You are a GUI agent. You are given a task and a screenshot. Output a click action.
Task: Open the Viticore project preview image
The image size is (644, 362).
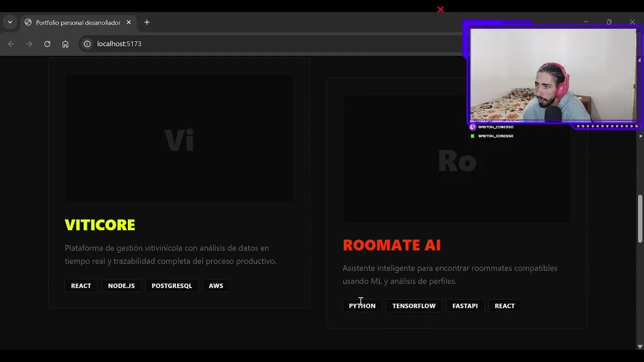pos(179,138)
